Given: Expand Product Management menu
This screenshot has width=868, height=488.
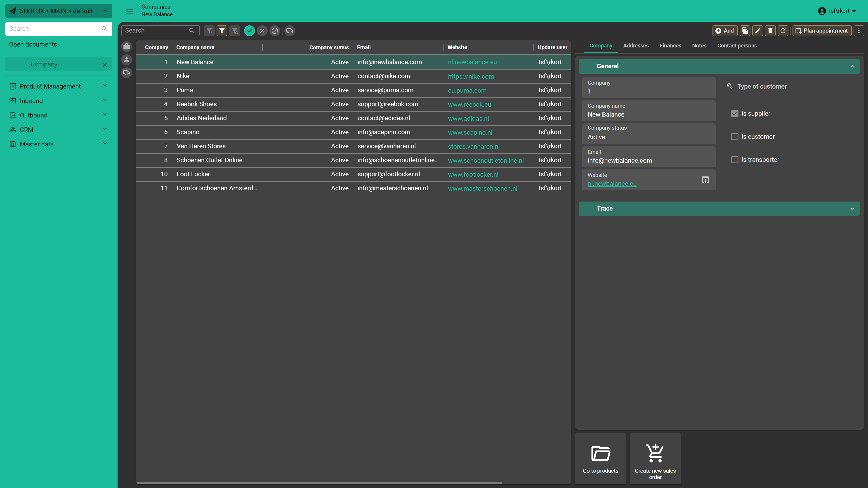Looking at the screenshot, I should click(59, 86).
